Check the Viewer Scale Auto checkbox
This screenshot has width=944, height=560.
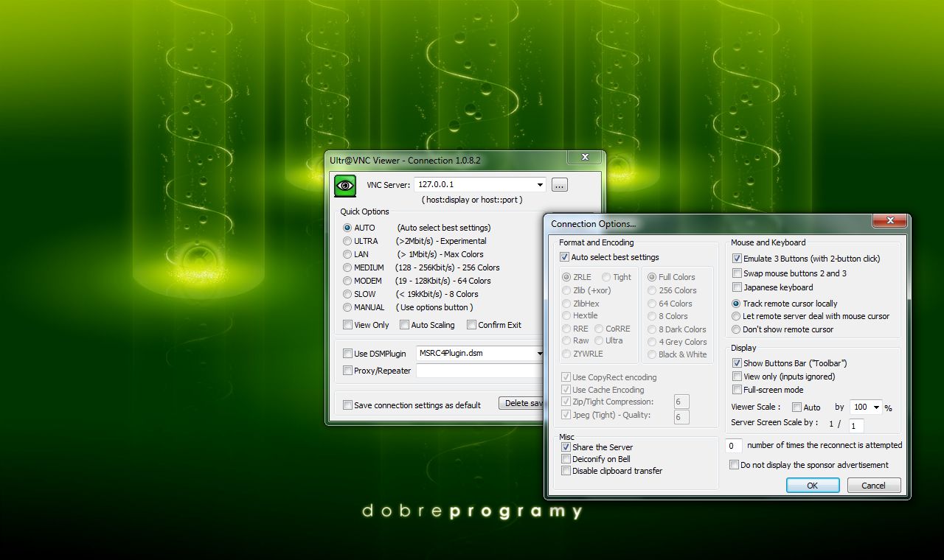(796, 407)
